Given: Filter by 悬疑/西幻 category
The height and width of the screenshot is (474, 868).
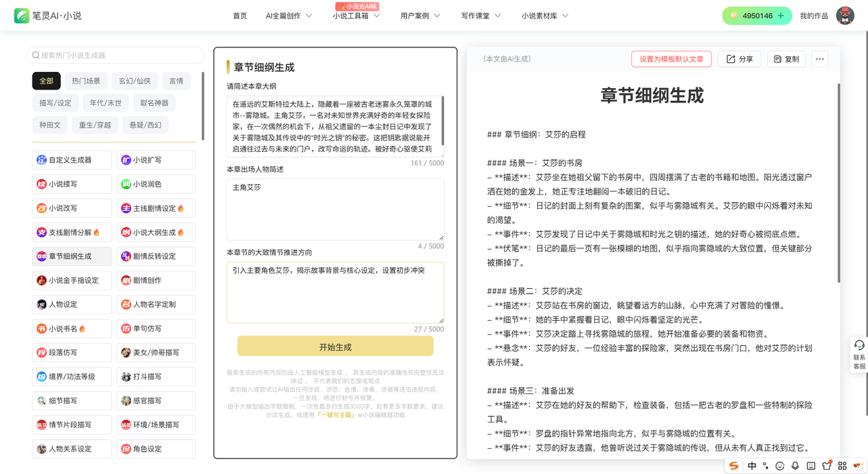Looking at the screenshot, I should (x=146, y=125).
